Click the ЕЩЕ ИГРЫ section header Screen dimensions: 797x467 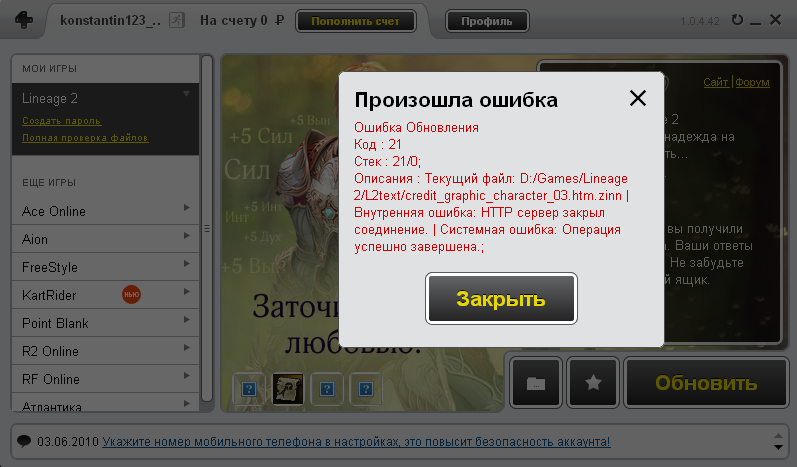pyautogui.click(x=49, y=182)
